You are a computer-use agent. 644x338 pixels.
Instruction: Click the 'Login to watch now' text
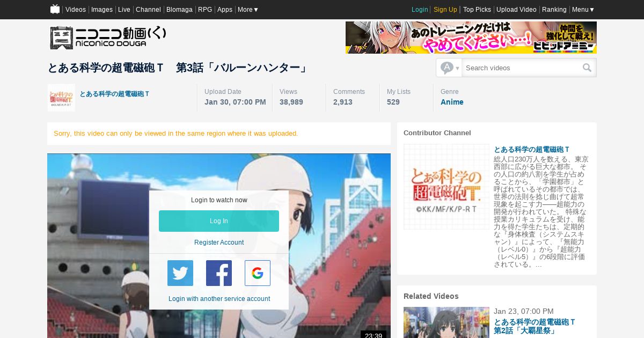219,200
